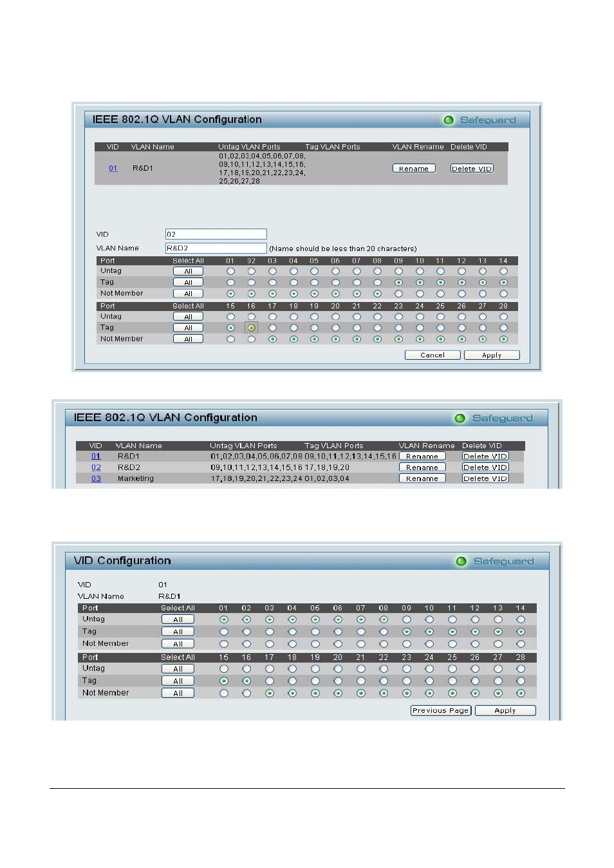In VID Configuration, click All for Tag ports 01-14
The height and width of the screenshot is (868, 614).
(x=178, y=632)
